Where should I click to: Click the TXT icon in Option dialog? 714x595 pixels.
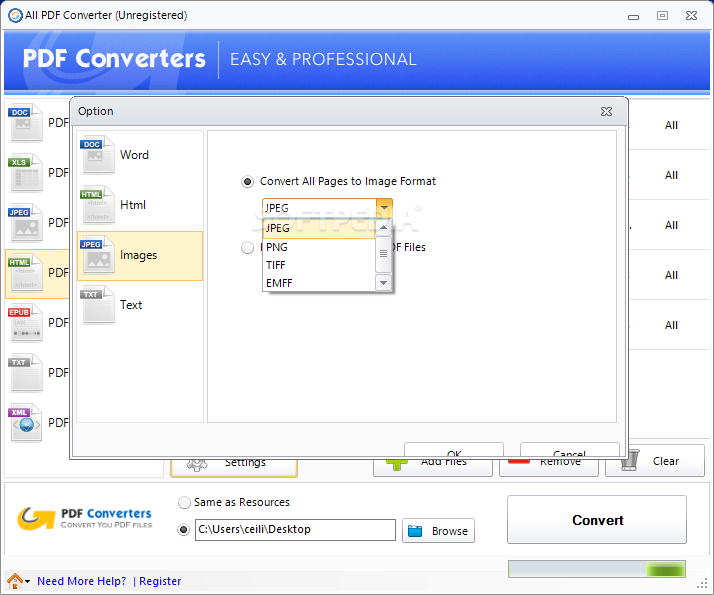point(97,305)
